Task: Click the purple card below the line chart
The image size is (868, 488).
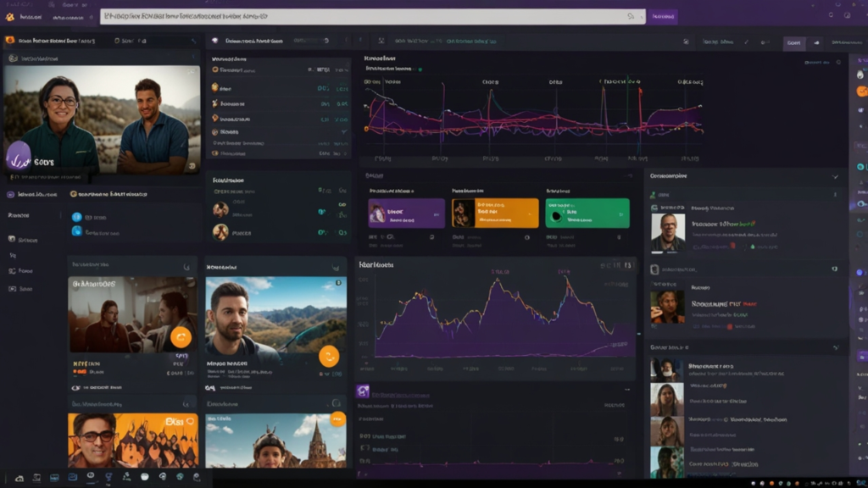Action: pyautogui.click(x=406, y=213)
